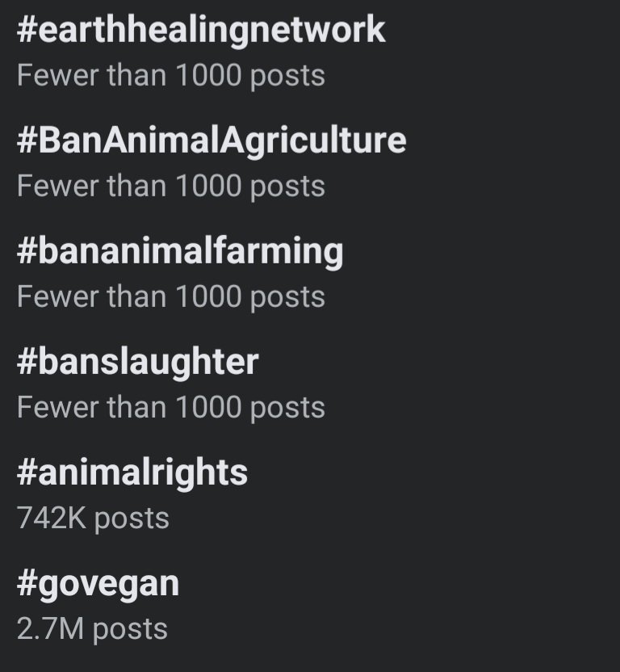Click the post count beneath #banslaughter

click(170, 407)
